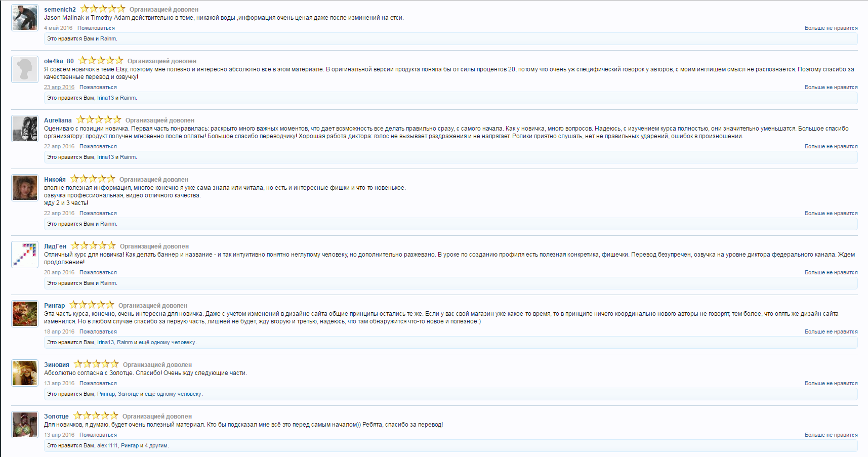Open semenich2's avatar picture
The width and height of the screenshot is (868, 457).
[25, 18]
